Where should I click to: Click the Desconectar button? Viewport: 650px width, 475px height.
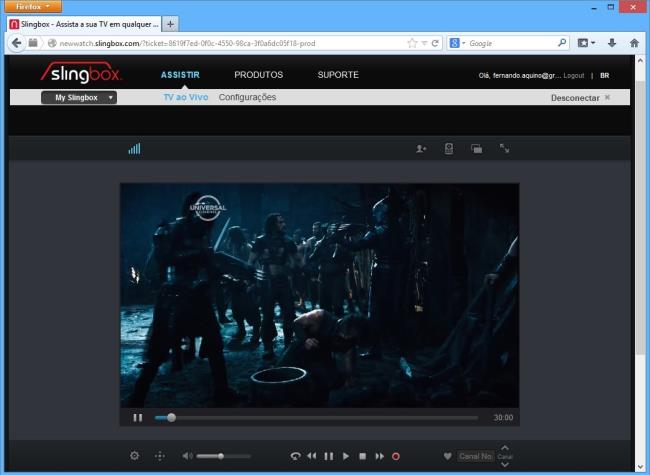[580, 98]
